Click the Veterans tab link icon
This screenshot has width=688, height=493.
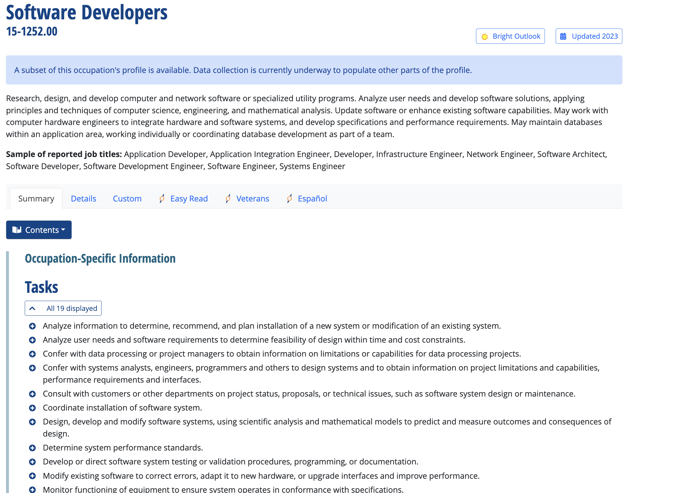coord(228,199)
